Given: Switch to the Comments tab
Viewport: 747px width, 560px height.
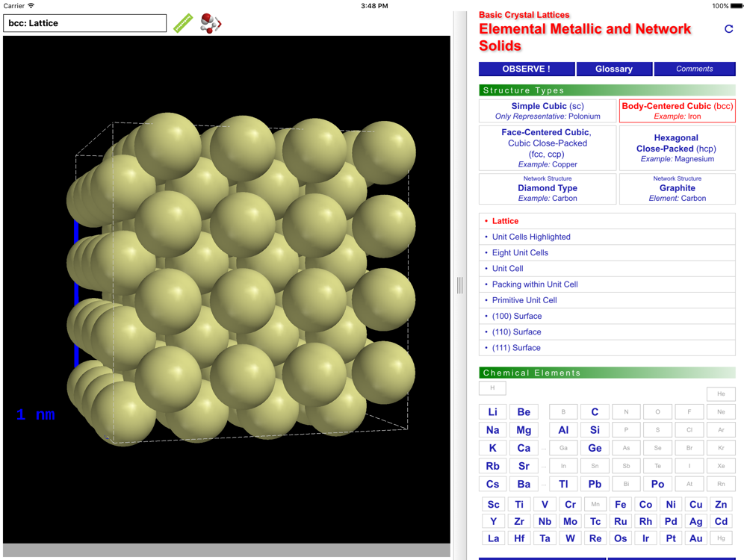Looking at the screenshot, I should coord(694,69).
